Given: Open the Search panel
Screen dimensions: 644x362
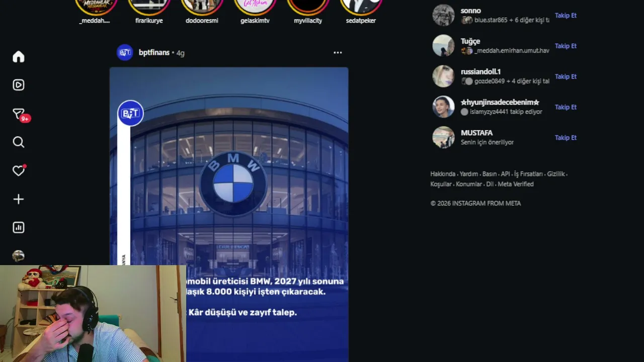Looking at the screenshot, I should click(19, 142).
